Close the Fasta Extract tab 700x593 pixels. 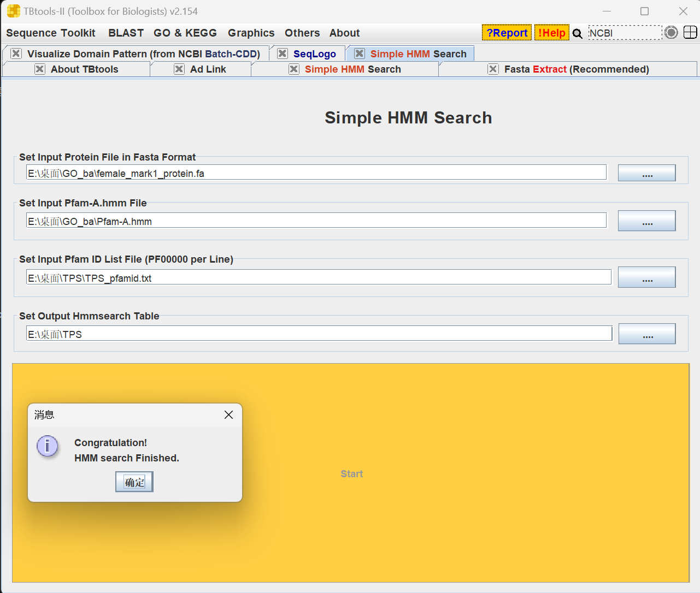[x=493, y=69]
